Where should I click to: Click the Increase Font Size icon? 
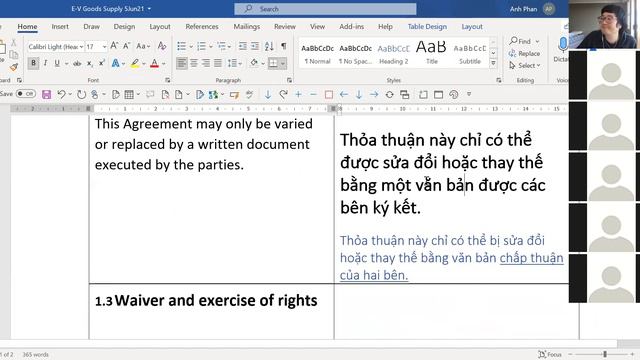[x=114, y=46]
